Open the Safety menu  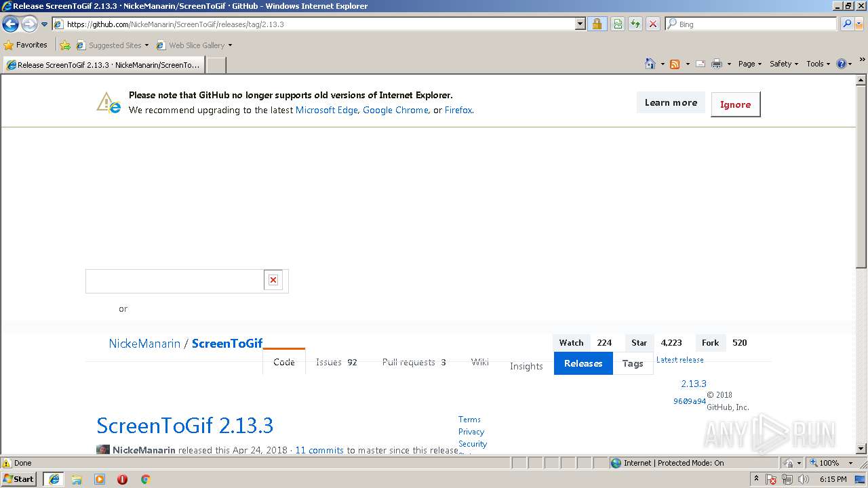784,64
